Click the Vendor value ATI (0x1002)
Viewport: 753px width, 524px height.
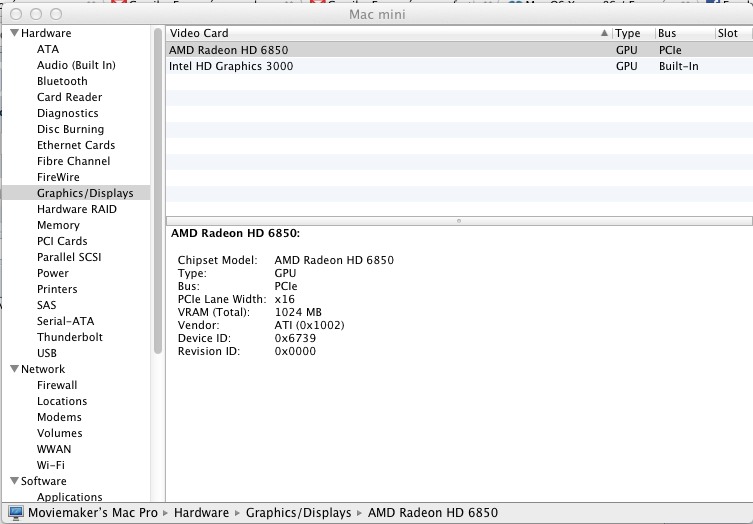[309, 325]
